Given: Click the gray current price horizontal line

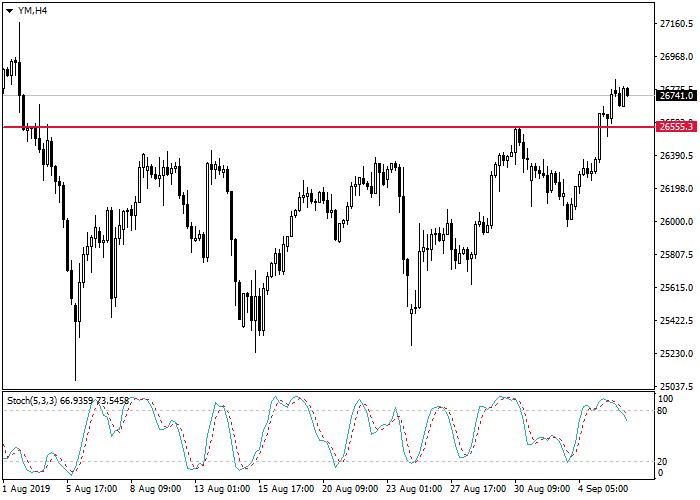Looking at the screenshot, I should coord(300,96).
